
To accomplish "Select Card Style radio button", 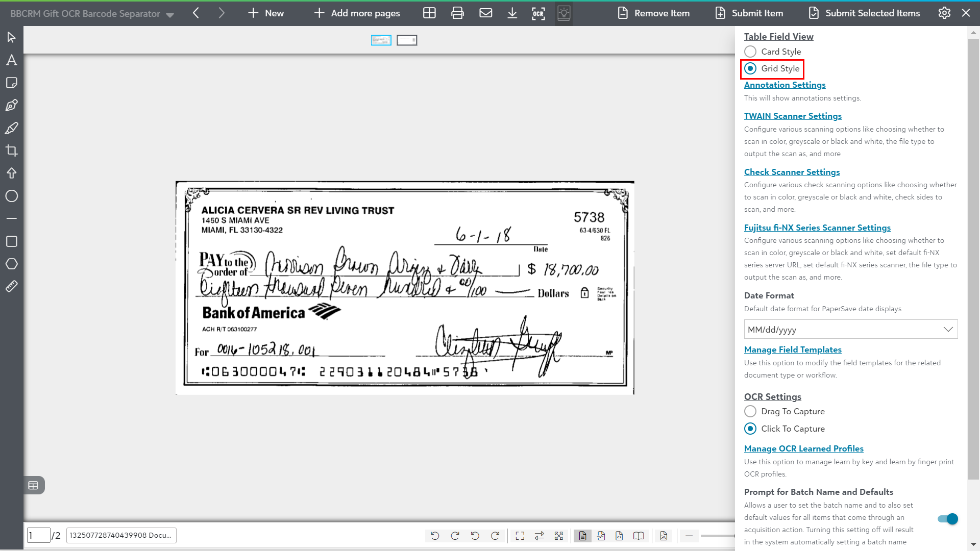I will pos(750,52).
